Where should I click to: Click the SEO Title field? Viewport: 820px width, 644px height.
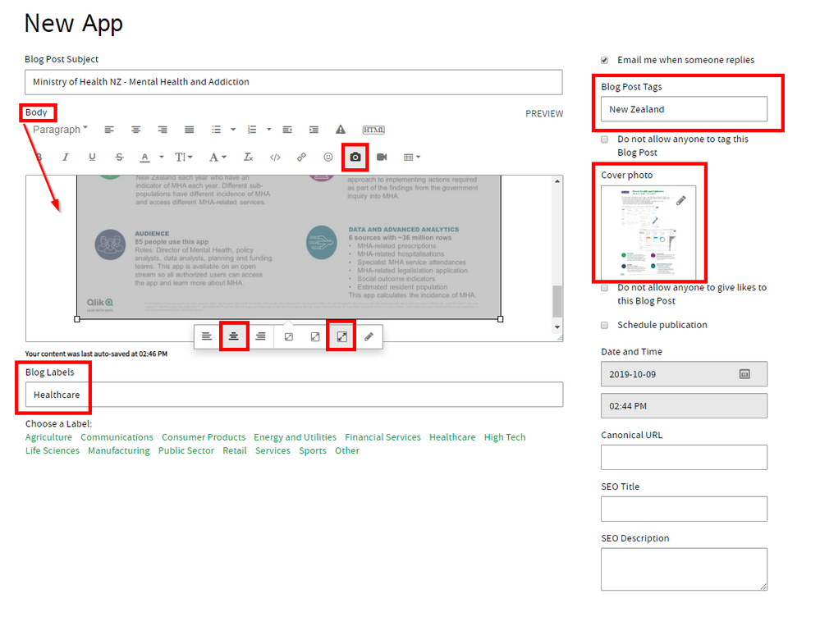pyautogui.click(x=684, y=509)
